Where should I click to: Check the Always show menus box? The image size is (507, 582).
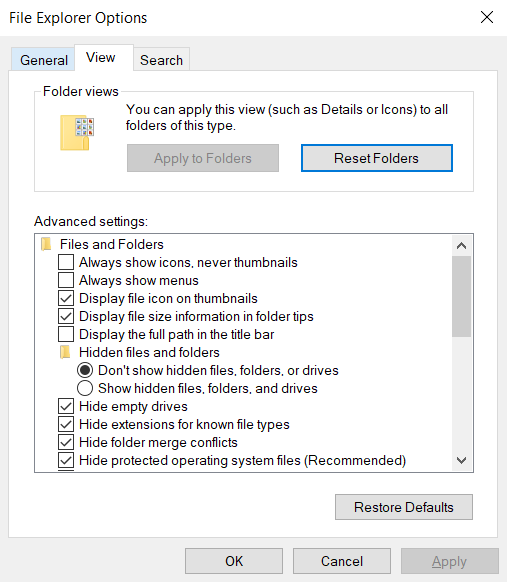point(66,280)
